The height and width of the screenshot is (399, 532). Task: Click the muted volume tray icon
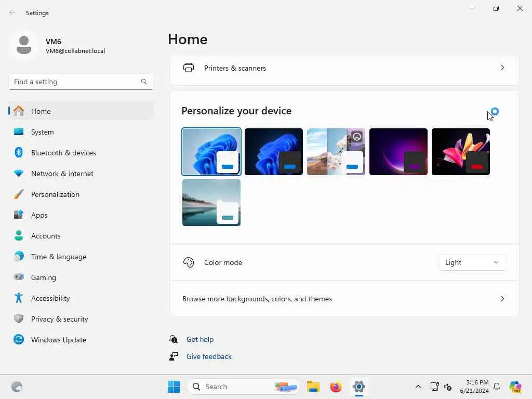[x=448, y=387]
